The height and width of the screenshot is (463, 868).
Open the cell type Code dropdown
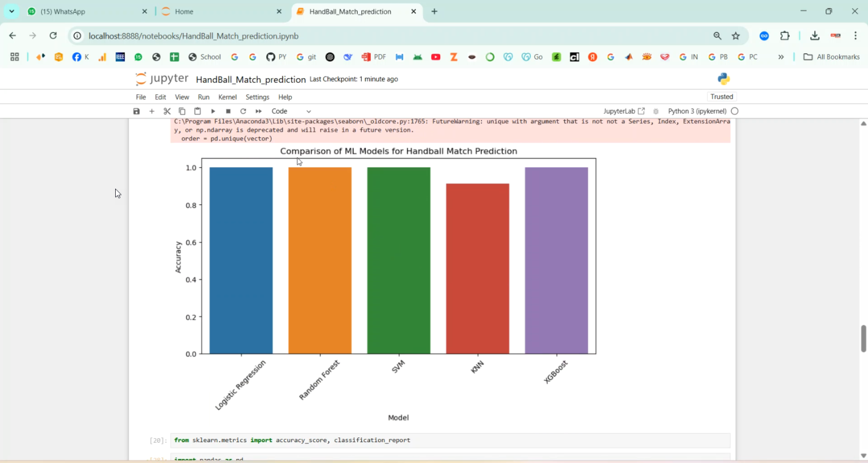pos(291,111)
